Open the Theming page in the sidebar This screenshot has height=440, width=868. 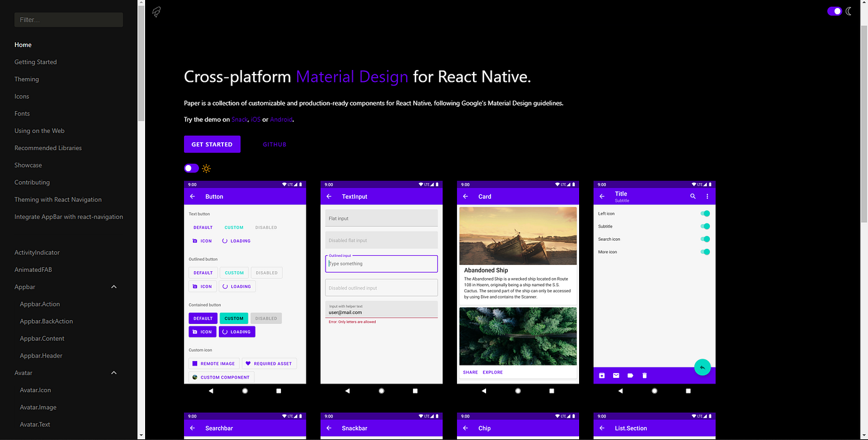point(26,79)
